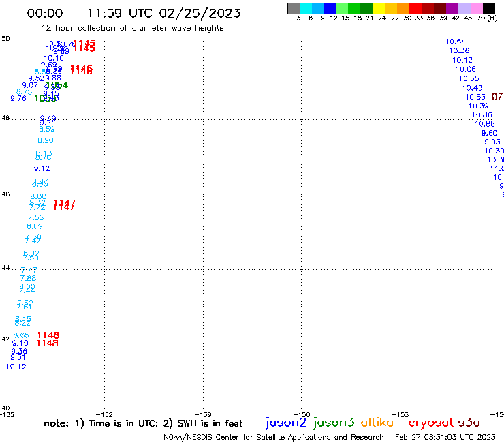Click the -159 longitude axis label
504x443 pixels.
point(203,414)
